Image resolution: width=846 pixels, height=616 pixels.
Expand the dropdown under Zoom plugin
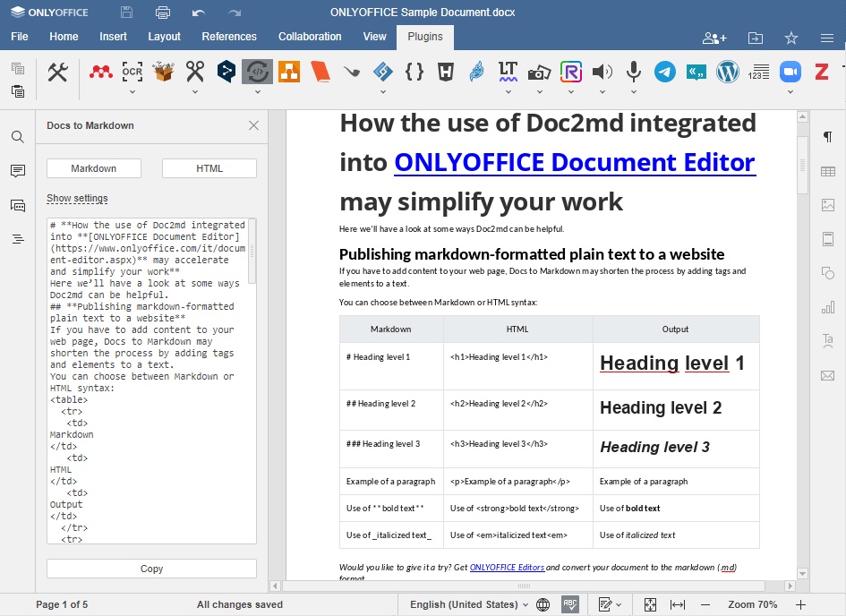tap(790, 92)
